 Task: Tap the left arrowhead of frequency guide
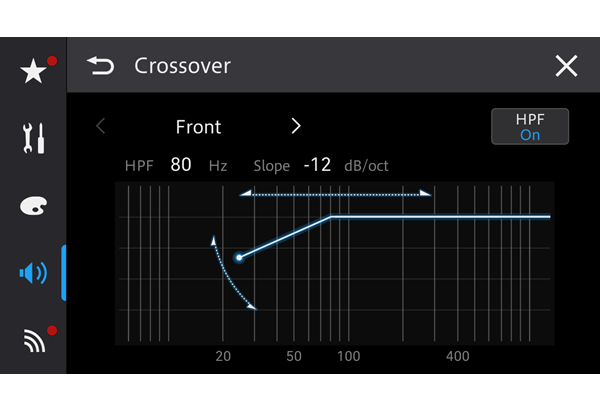coord(245,193)
